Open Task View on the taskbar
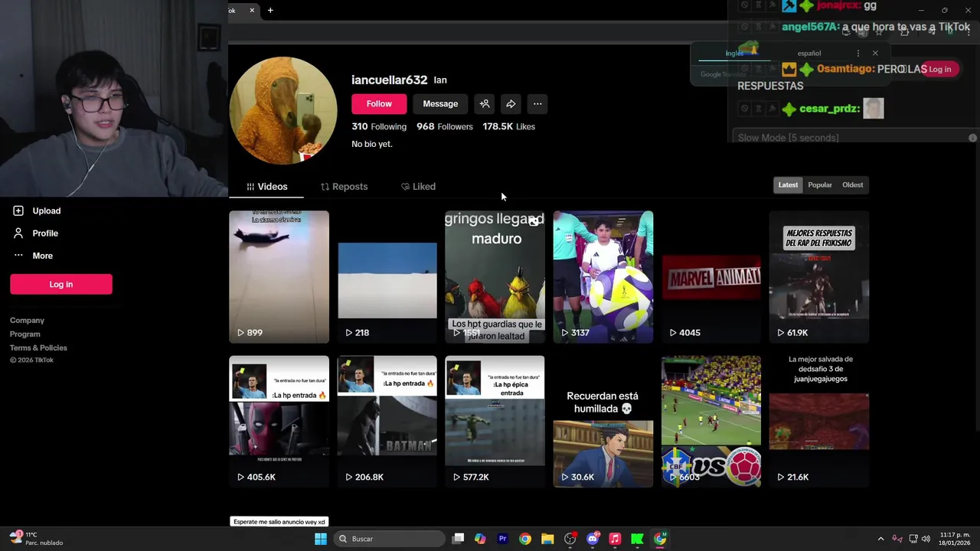980x551 pixels. click(x=458, y=539)
